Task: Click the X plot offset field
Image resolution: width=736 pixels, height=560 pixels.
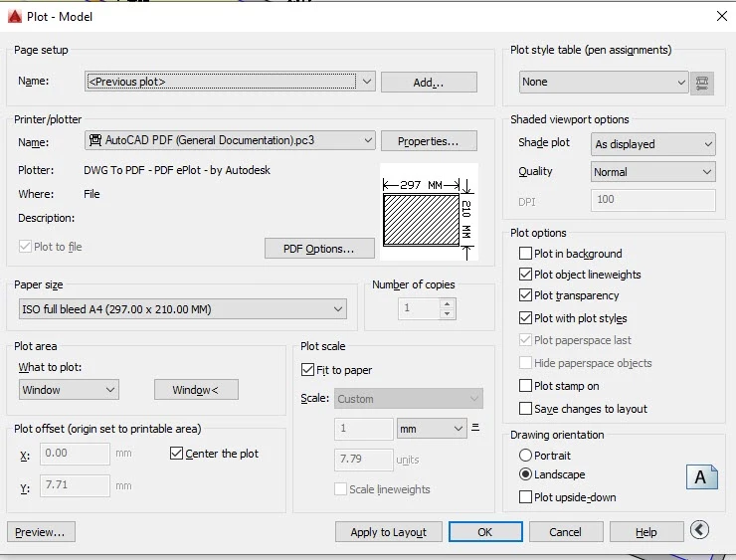Action: (75, 453)
